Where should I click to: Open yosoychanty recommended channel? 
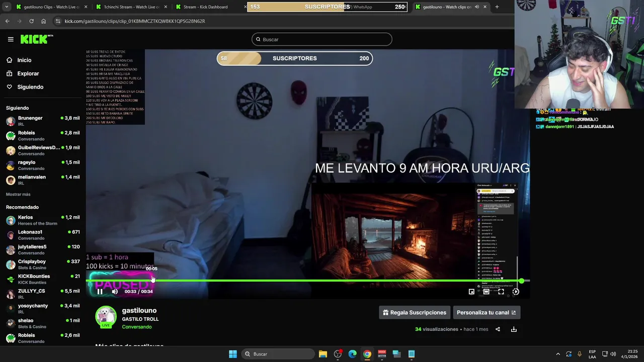point(43,309)
